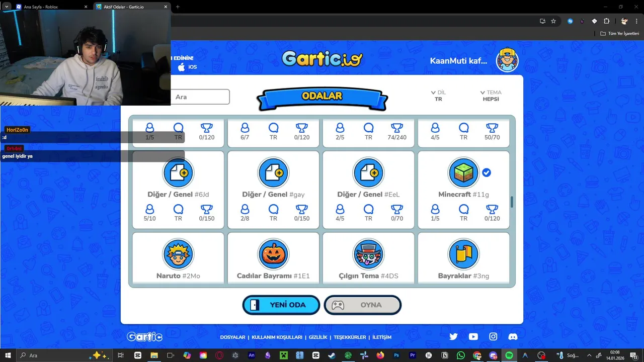This screenshot has height=362, width=644.
Task: Open the KULLANIM KOŞULLARI link
Action: click(x=277, y=337)
